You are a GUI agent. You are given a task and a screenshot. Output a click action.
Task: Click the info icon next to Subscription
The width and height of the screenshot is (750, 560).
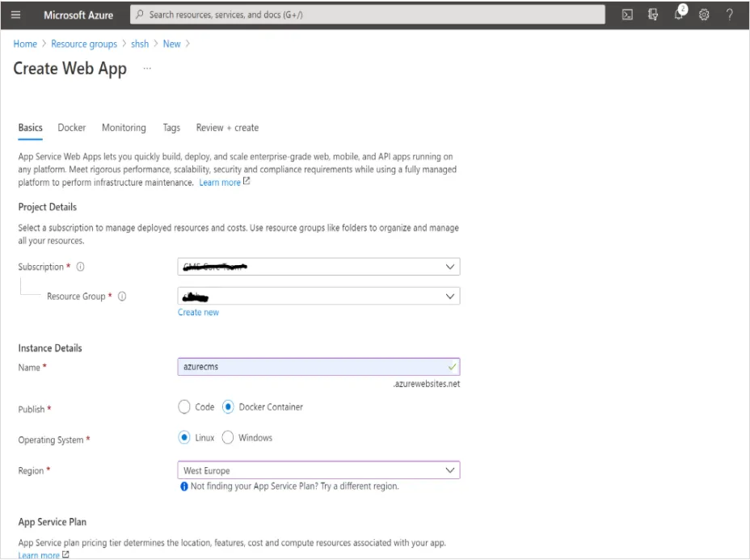click(80, 267)
